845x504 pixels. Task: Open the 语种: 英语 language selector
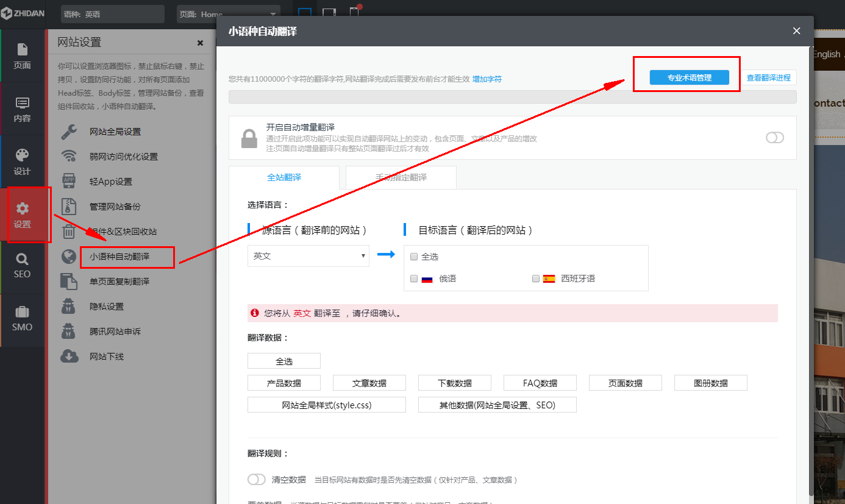112,12
